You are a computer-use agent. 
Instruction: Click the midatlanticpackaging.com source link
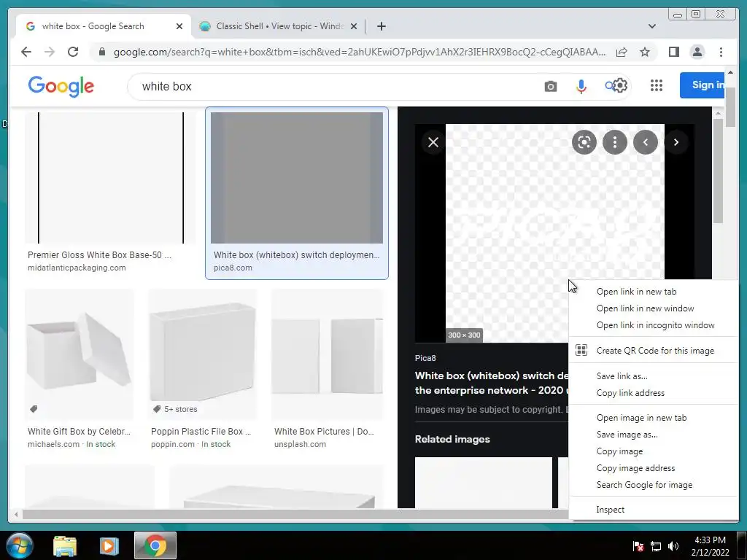point(77,268)
